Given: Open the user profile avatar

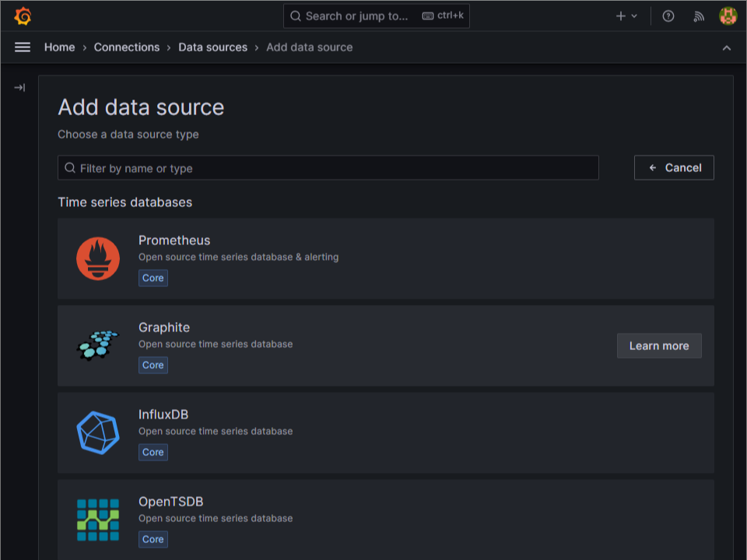Looking at the screenshot, I should click(728, 16).
